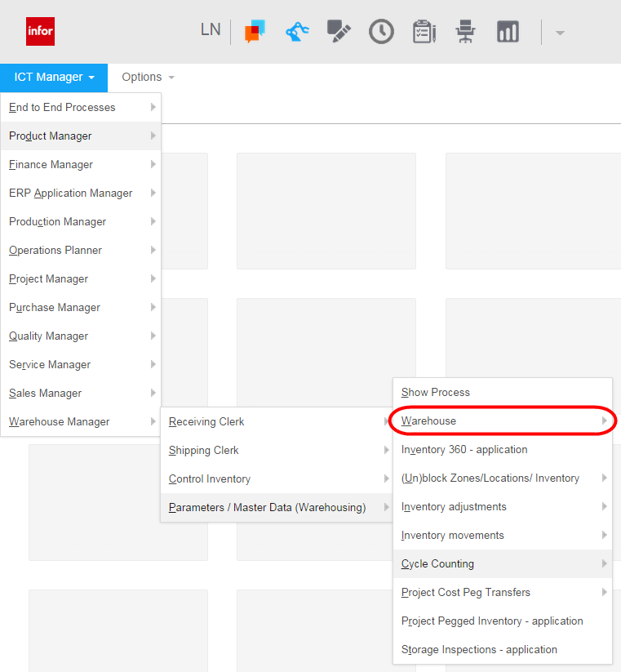Click Show Process menu item
The height and width of the screenshot is (672, 621).
(x=436, y=392)
